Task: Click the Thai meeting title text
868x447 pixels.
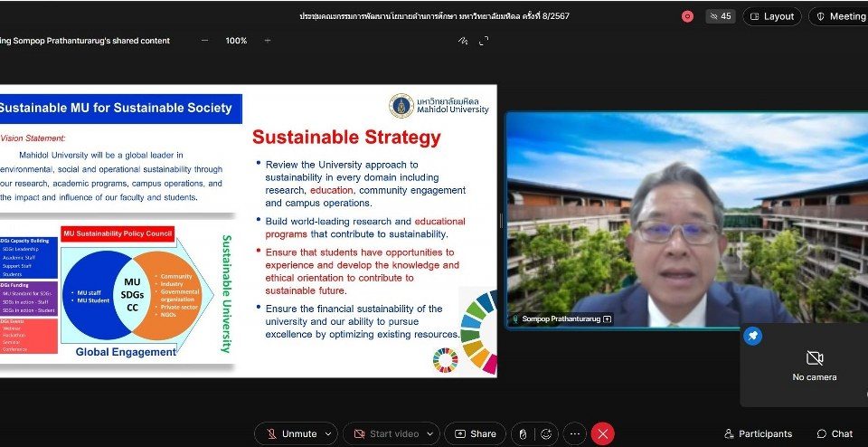Action: point(435,16)
